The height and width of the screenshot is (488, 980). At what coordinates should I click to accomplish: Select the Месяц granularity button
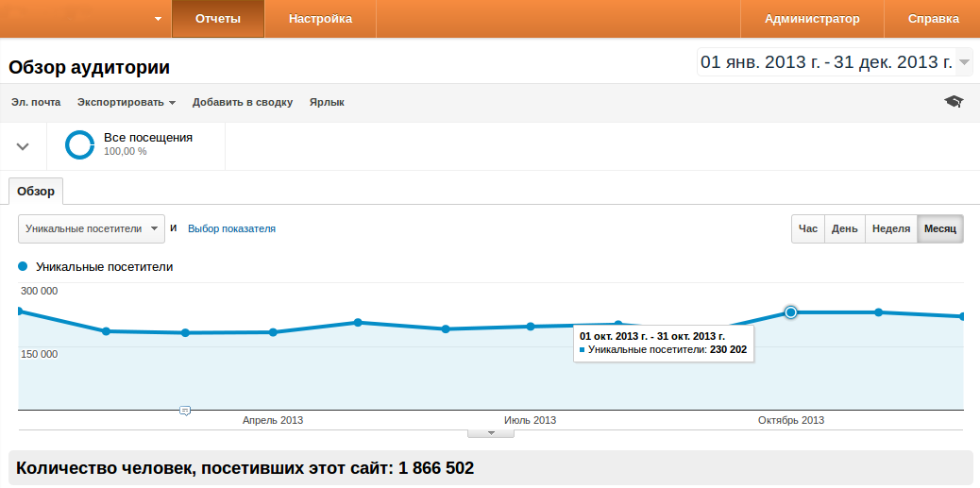click(939, 228)
